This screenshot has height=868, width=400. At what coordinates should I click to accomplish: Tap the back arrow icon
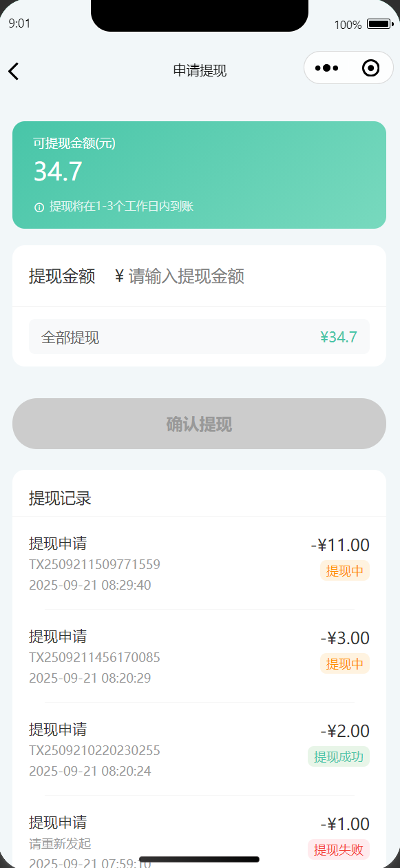(14, 70)
